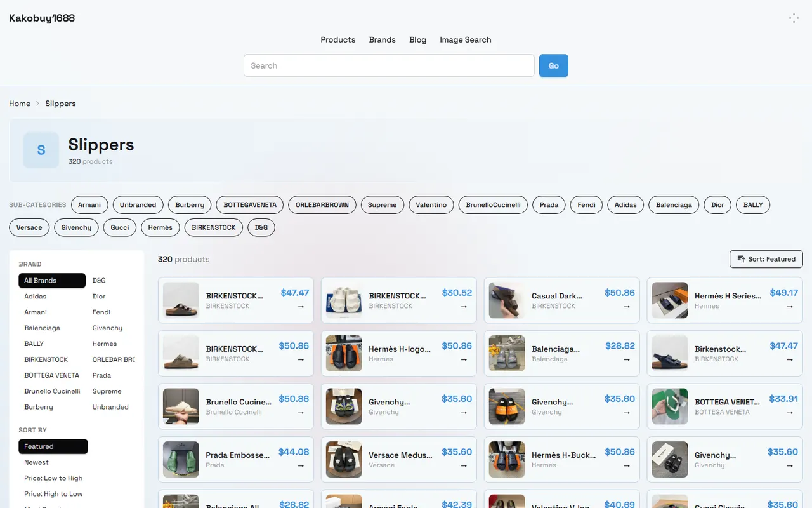The width and height of the screenshot is (812, 508).
Task: Select Newest sort option
Action: point(53,462)
